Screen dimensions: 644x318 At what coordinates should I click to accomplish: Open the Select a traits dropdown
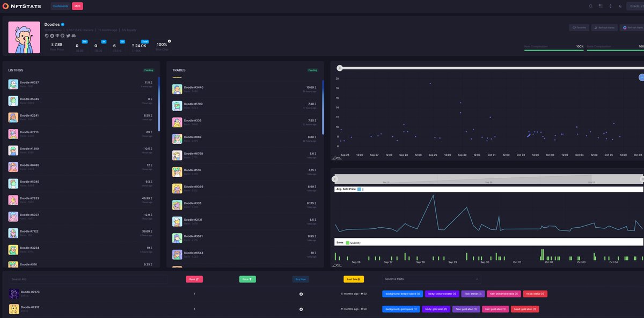click(431, 279)
